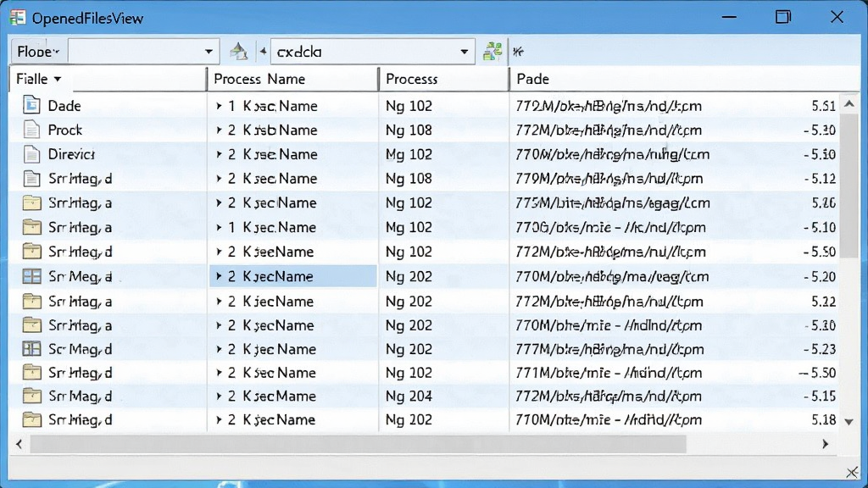Image resolution: width=868 pixels, height=488 pixels.
Task: Click the folder icon in the 775M path row
Action: coord(31,202)
